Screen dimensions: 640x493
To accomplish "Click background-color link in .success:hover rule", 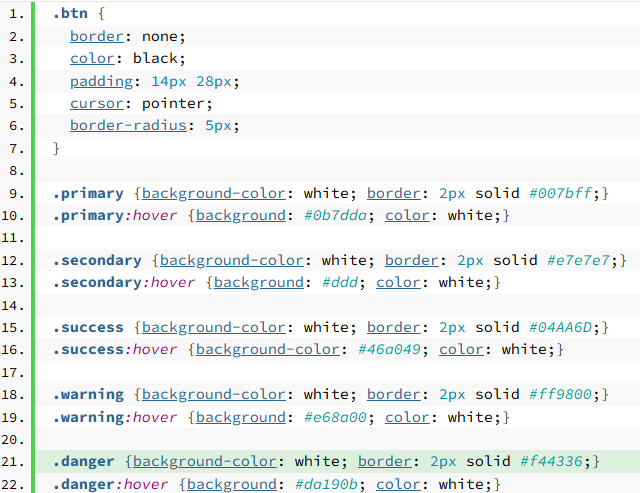I will tap(268, 349).
